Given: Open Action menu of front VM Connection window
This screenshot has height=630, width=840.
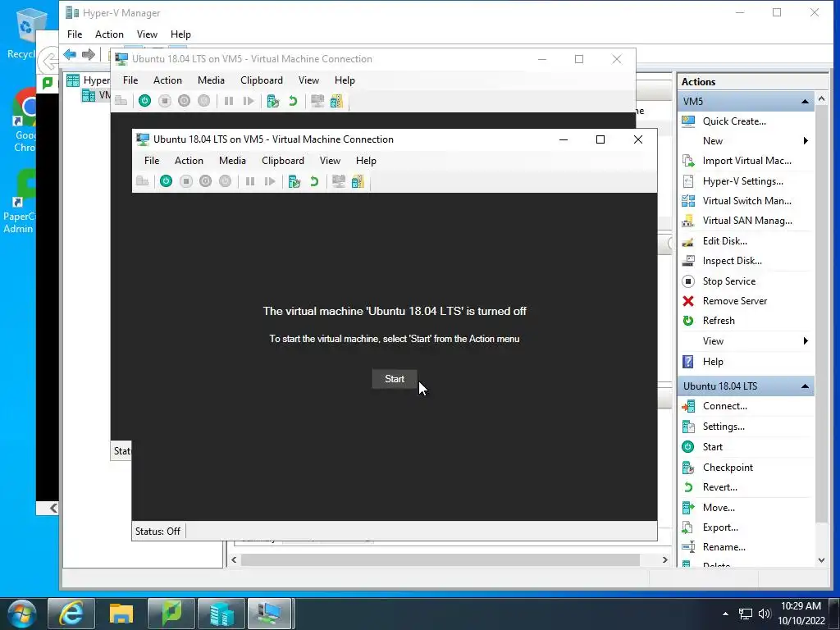Looking at the screenshot, I should [189, 161].
